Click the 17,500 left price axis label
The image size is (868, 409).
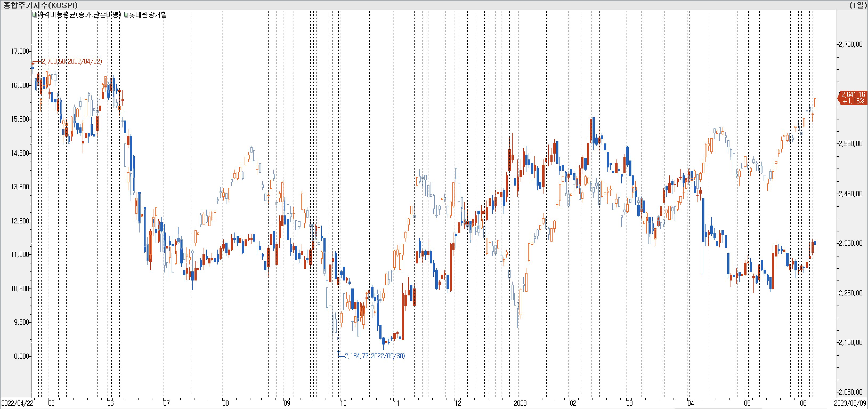[20, 51]
